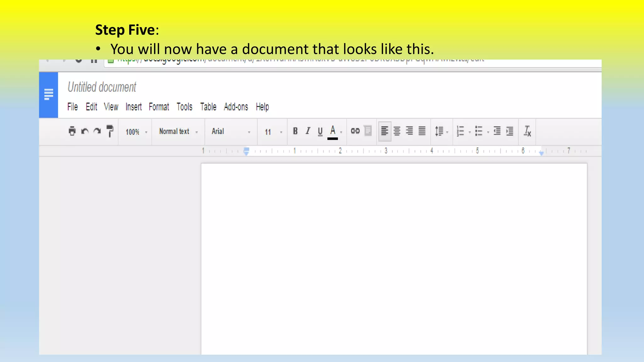
Task: Apply a numbered list
Action: [460, 131]
